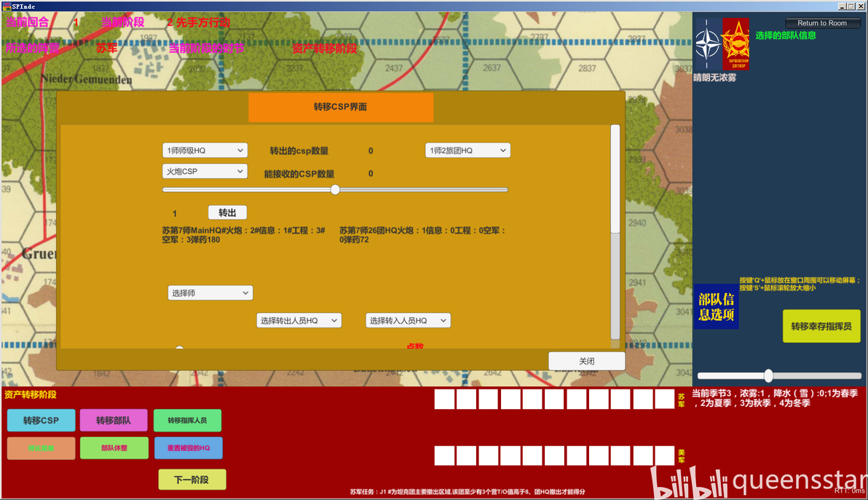This screenshot has width=868, height=500.
Task: Advance with the 下一阶段 button
Action: 192,480
